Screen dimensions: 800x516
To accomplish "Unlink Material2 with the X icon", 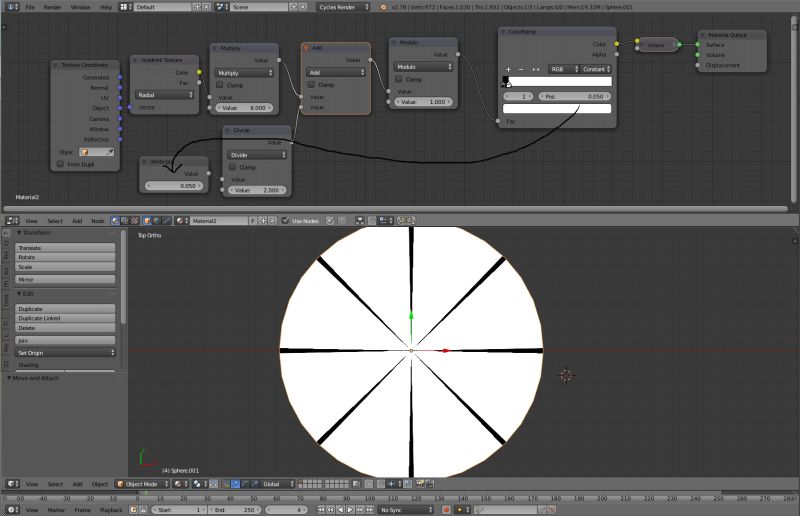I will tap(272, 221).
